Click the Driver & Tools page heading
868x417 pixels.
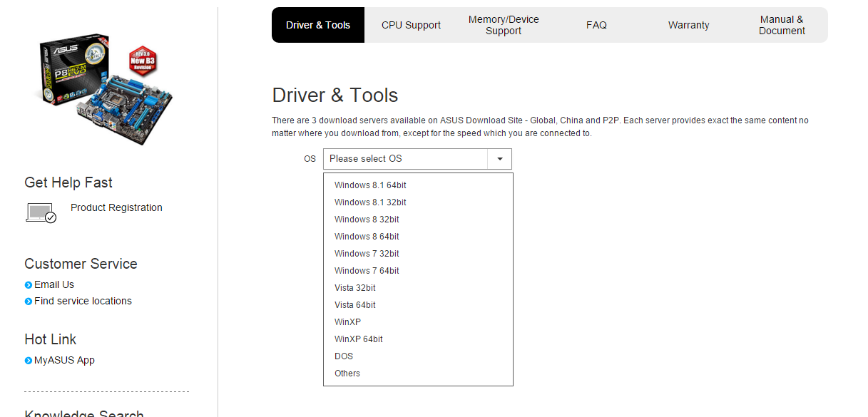click(x=335, y=96)
